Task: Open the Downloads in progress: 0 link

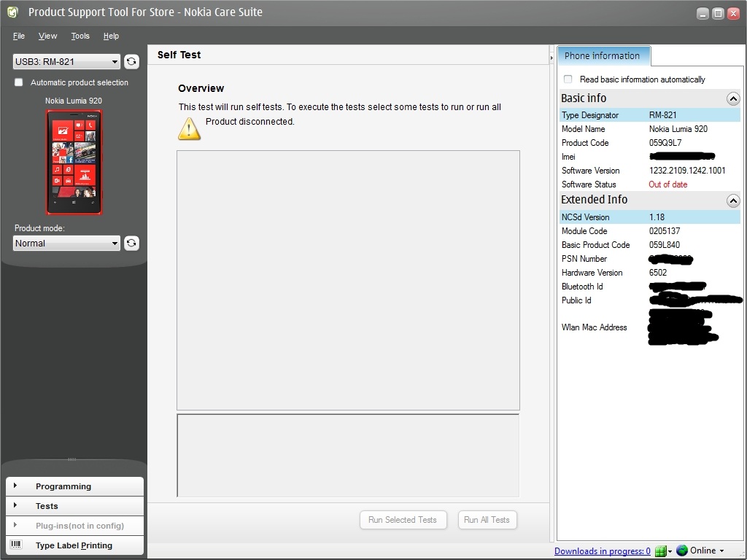Action: click(x=602, y=551)
